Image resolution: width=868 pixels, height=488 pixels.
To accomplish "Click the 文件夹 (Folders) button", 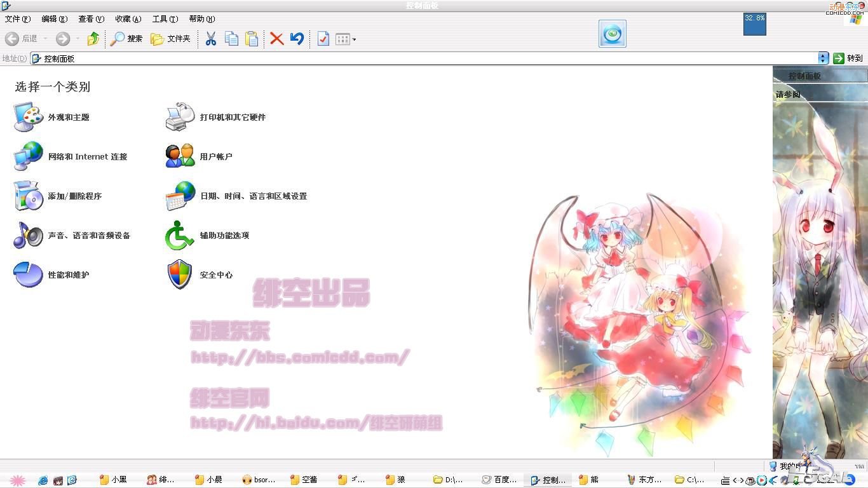I will (170, 39).
